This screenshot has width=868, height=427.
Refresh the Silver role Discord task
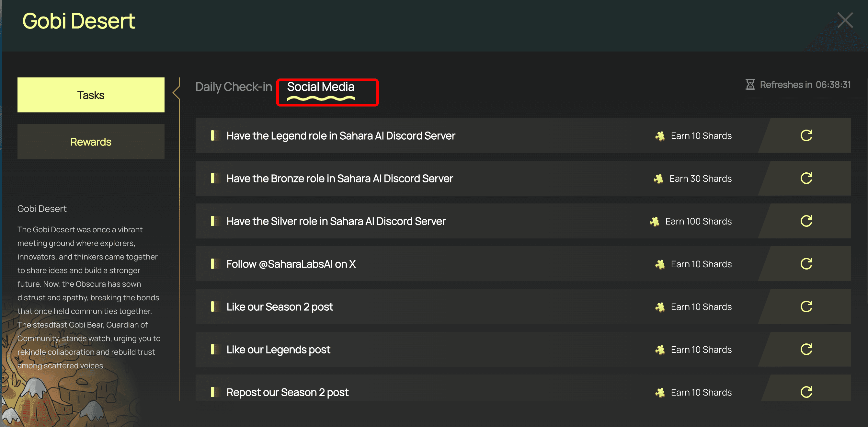[x=806, y=221]
